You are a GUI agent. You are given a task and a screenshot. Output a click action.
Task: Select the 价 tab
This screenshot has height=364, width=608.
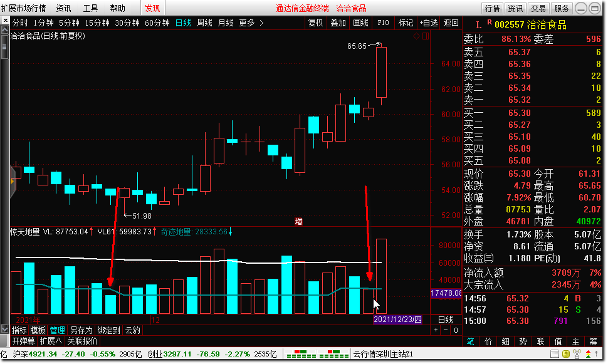click(488, 341)
